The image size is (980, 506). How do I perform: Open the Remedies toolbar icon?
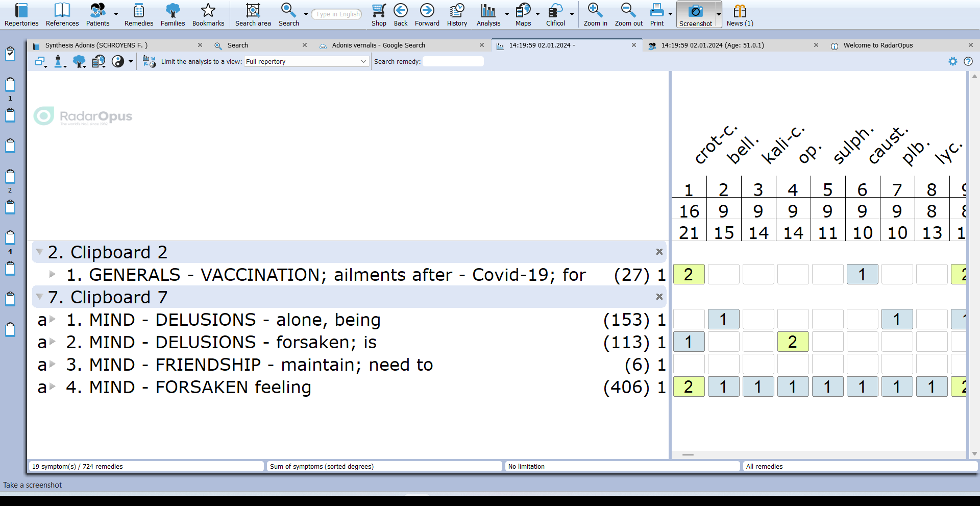[138, 14]
